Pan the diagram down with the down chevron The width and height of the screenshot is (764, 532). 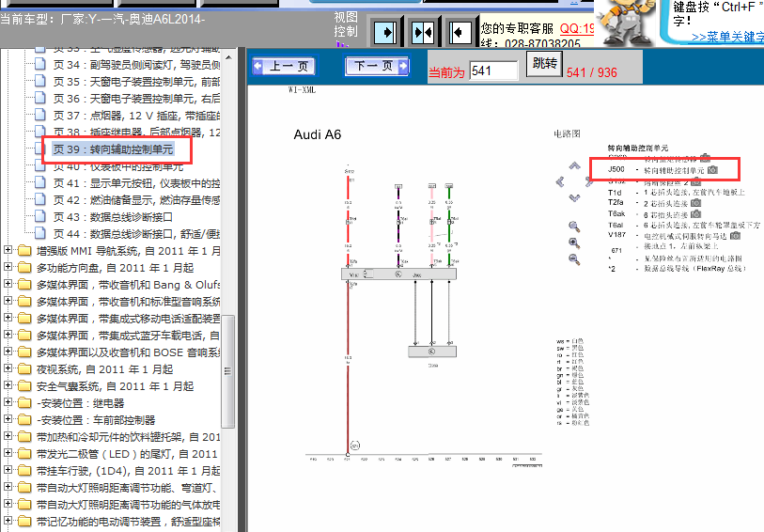(575, 197)
